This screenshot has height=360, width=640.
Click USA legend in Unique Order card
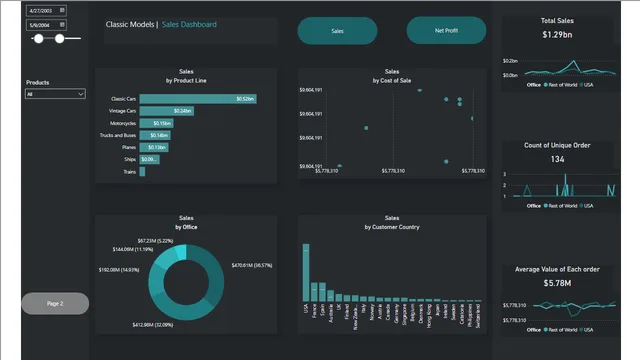point(587,206)
